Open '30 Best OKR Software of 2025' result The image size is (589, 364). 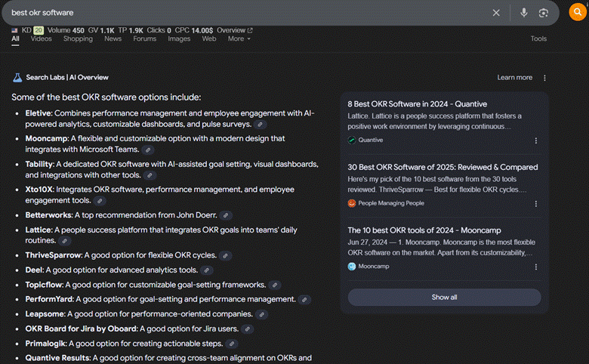[x=443, y=167]
